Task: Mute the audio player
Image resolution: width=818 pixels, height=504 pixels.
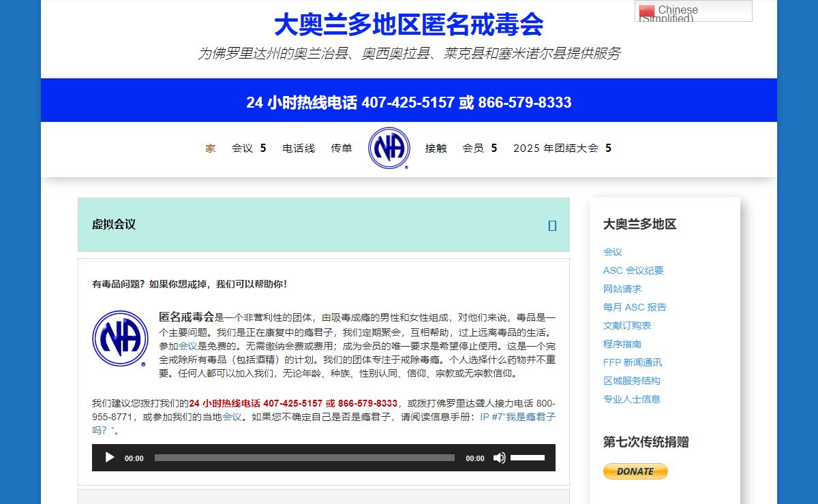Action: (500, 458)
